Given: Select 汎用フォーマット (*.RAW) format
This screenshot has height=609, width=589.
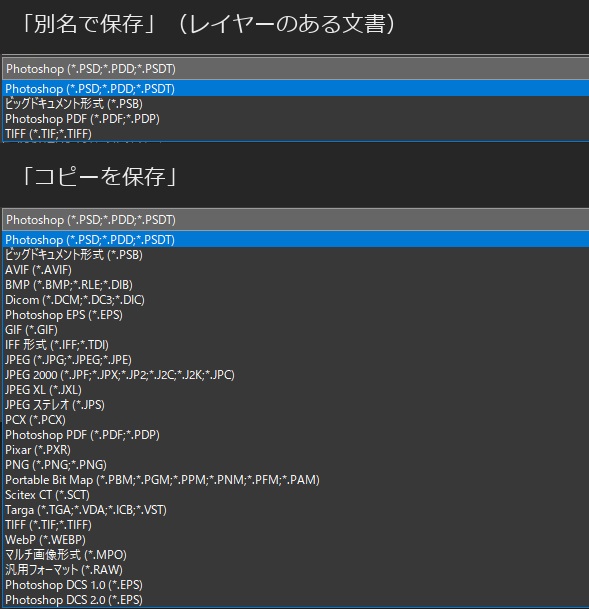Looking at the screenshot, I should click(296, 570).
